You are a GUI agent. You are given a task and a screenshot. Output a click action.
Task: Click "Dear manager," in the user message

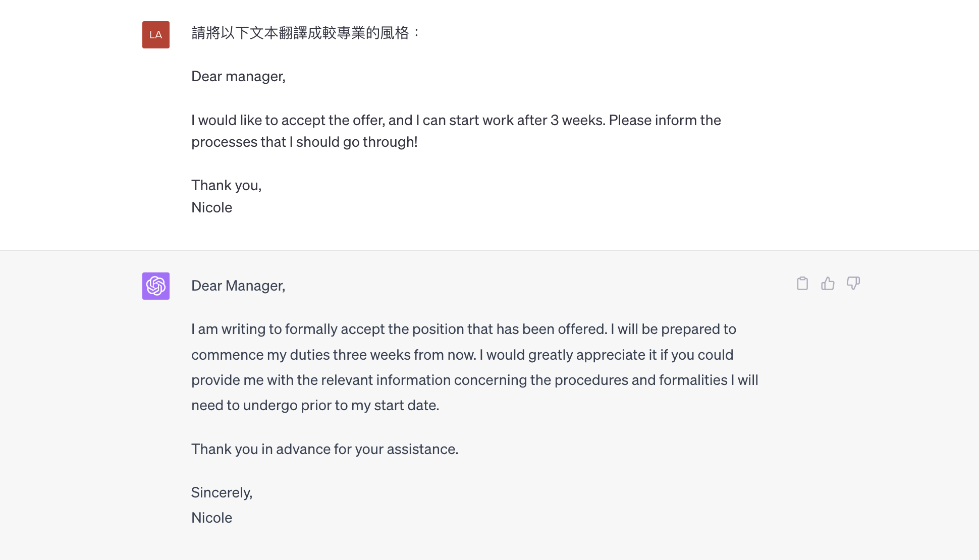(238, 77)
